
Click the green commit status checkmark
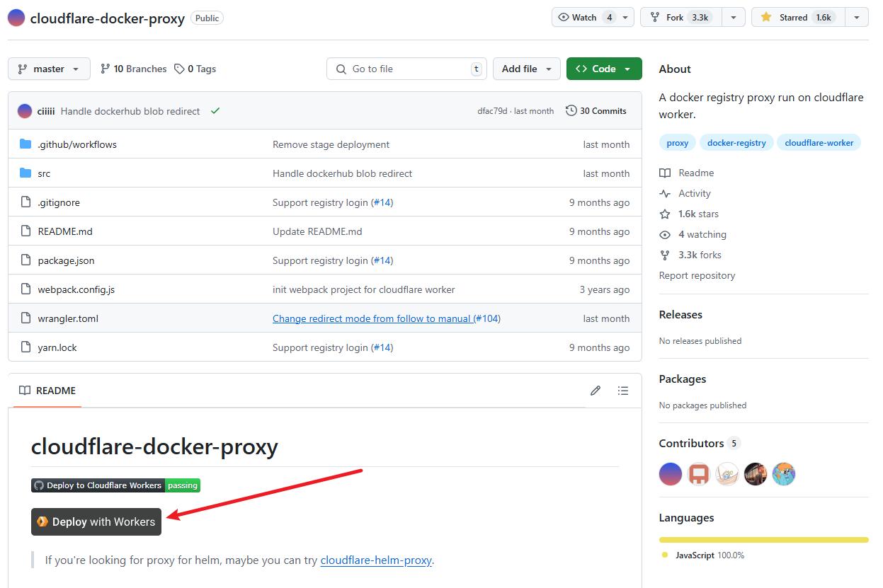pos(215,111)
